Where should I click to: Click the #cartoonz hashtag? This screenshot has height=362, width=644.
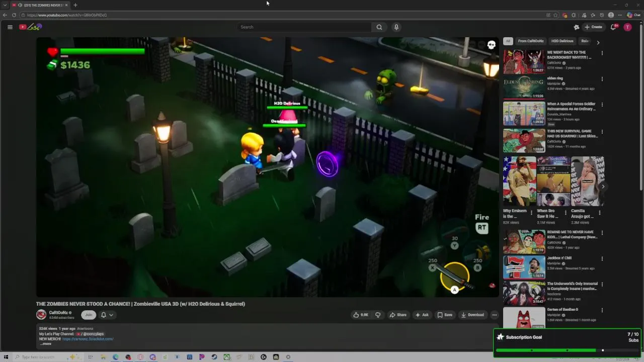click(86, 328)
